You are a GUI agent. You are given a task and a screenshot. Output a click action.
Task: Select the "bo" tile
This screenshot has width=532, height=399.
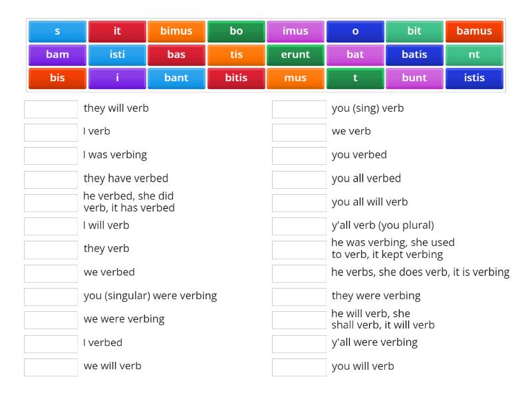[x=236, y=31]
